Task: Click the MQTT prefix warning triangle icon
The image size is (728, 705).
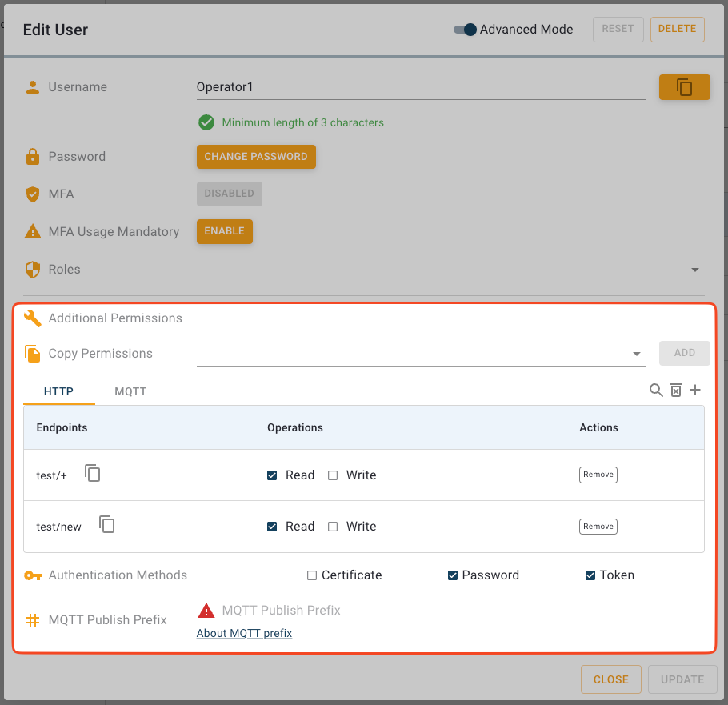Action: pyautogui.click(x=206, y=611)
